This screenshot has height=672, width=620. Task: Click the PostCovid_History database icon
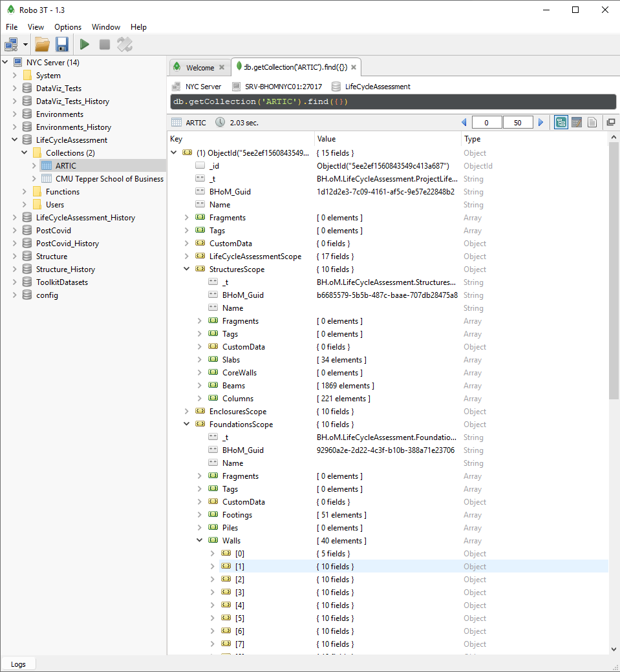[x=27, y=243]
